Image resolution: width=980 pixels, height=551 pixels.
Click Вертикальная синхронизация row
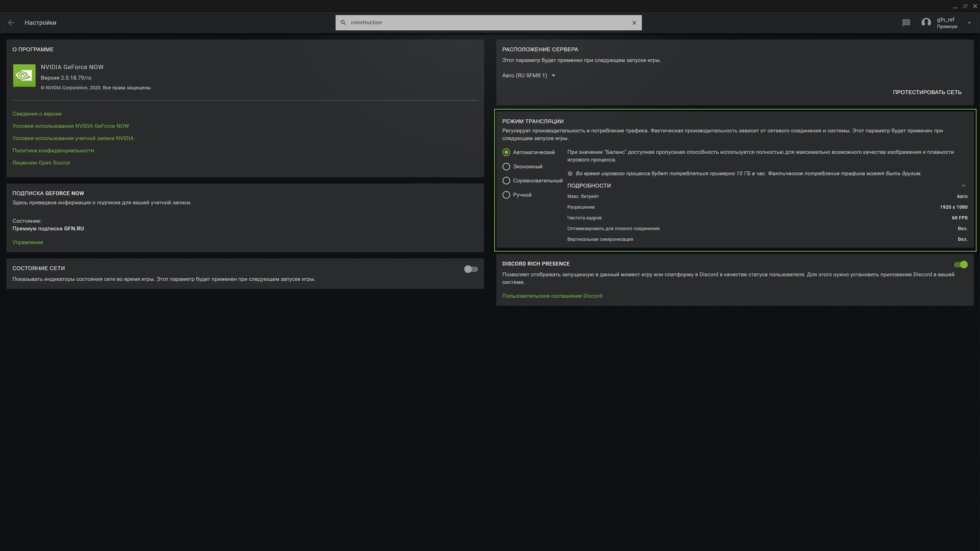point(767,239)
